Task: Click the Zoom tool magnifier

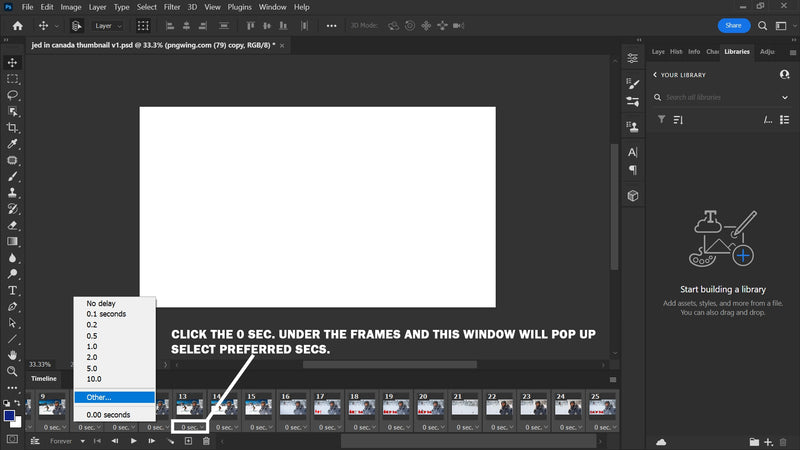Action: [x=13, y=370]
